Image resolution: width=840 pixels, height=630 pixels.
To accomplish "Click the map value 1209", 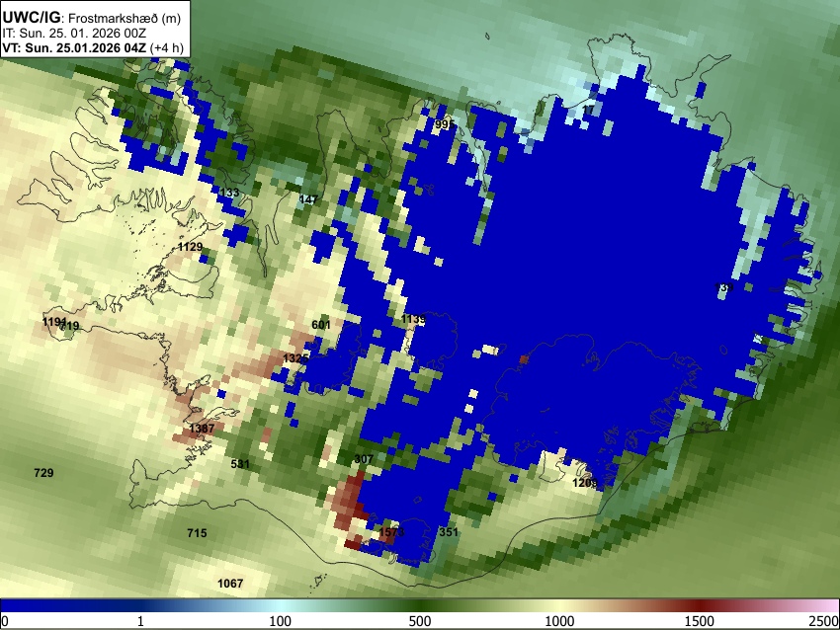I will pyautogui.click(x=584, y=483).
